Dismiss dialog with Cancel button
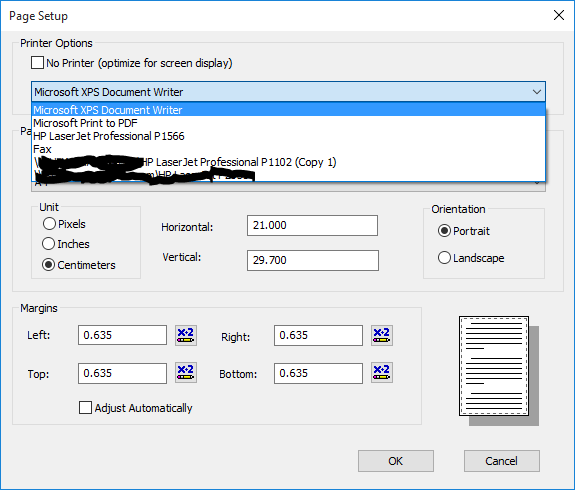This screenshot has height=490, width=575. click(502, 461)
